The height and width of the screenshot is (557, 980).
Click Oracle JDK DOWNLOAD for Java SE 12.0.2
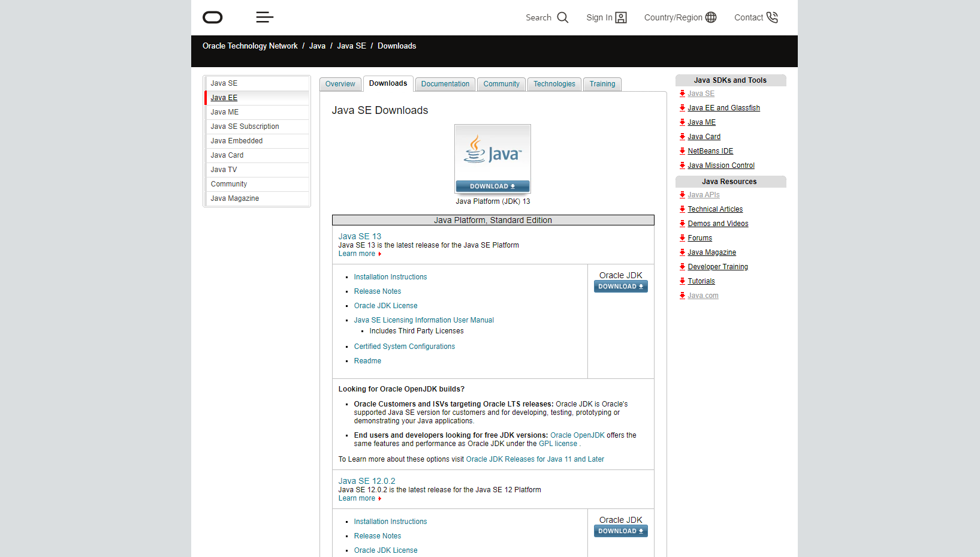[621, 531]
